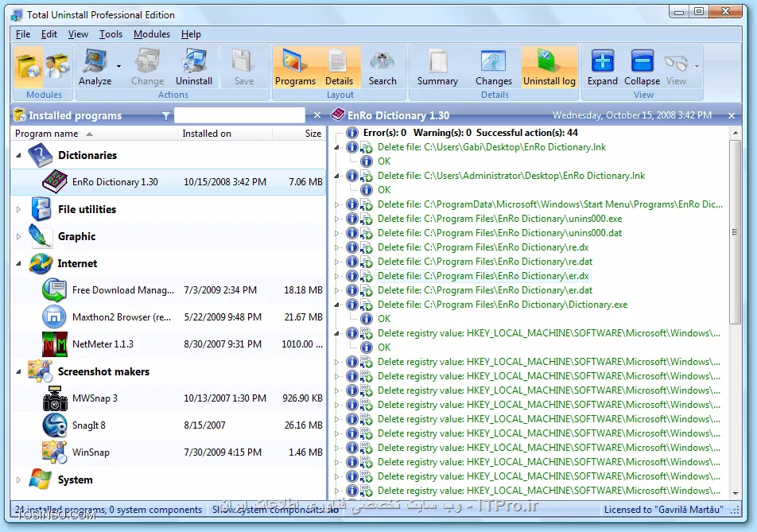
Task: Open the Modules menu
Action: pos(152,34)
